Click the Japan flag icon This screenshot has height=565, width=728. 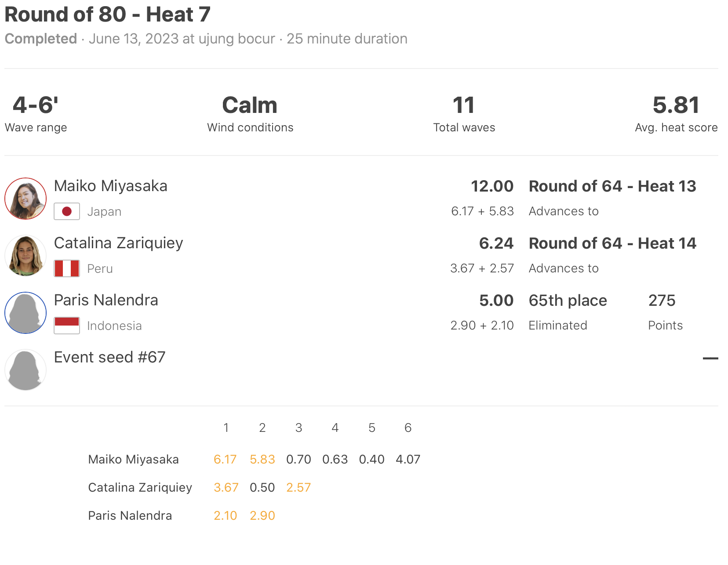pyautogui.click(x=67, y=211)
